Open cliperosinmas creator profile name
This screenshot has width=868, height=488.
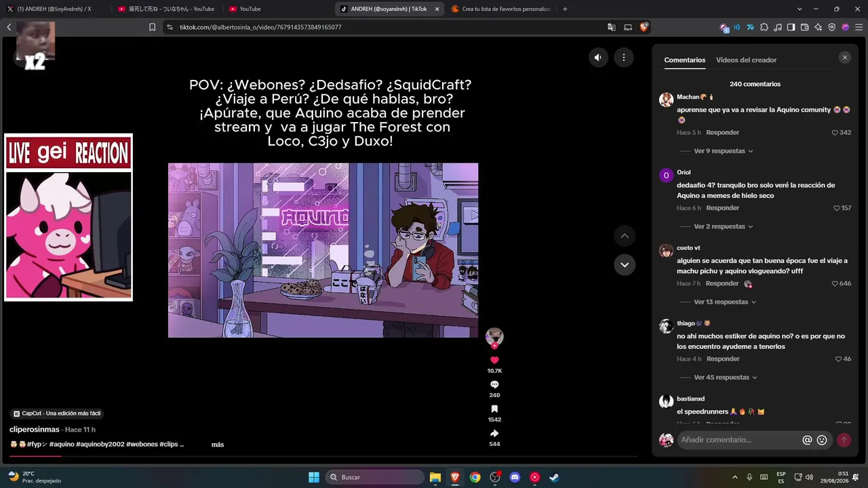coord(35,430)
